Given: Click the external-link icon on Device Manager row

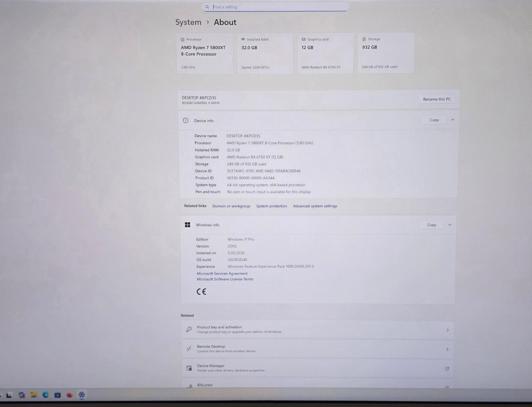Looking at the screenshot, I should 447,369.
